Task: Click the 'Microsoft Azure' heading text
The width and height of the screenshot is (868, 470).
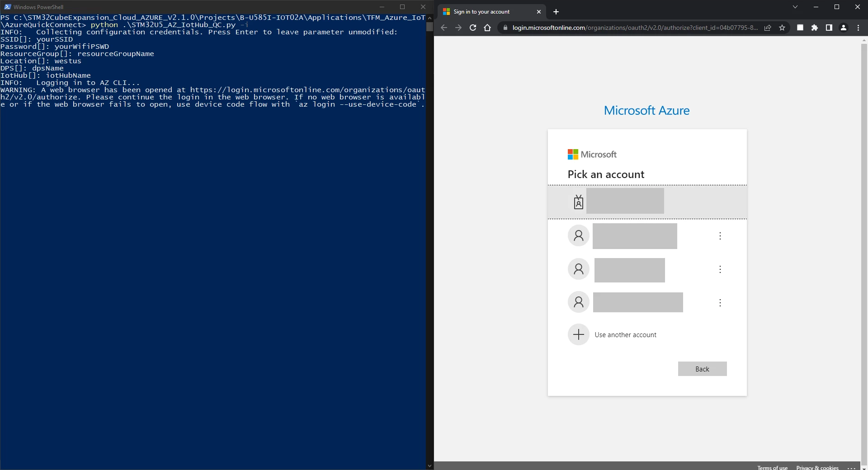Action: (x=647, y=110)
